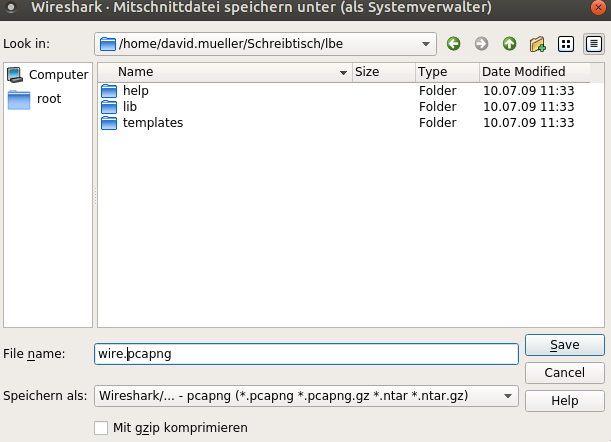Click the help folder icon
Image resolution: width=611 pixels, height=442 pixels.
[109, 91]
